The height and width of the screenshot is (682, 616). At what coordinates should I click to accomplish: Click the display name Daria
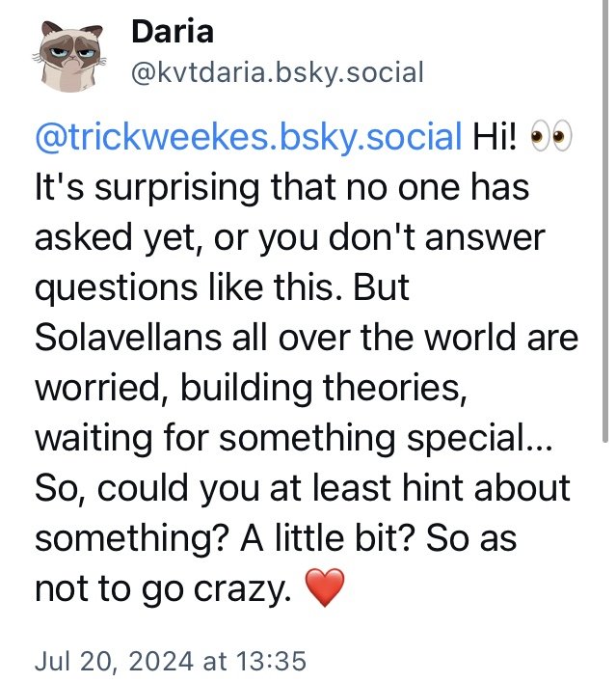tap(172, 32)
